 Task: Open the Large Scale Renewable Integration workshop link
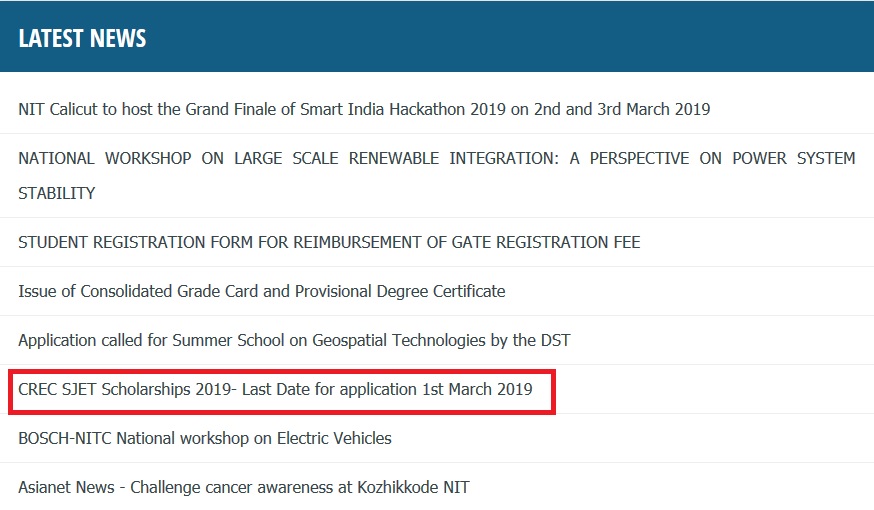coord(436,158)
